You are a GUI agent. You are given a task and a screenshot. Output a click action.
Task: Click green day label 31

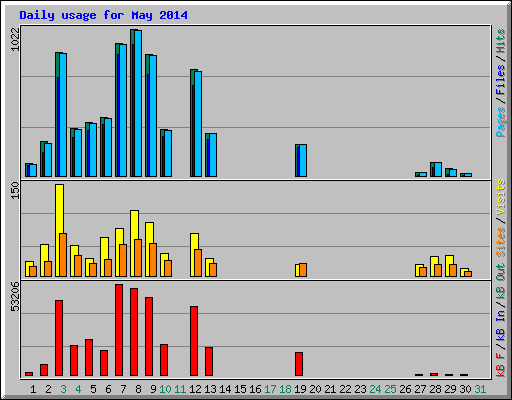(x=480, y=389)
